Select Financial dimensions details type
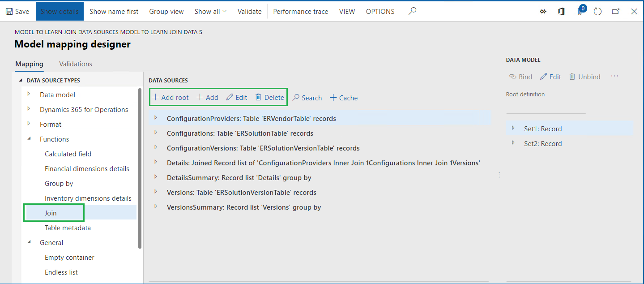 87,169
